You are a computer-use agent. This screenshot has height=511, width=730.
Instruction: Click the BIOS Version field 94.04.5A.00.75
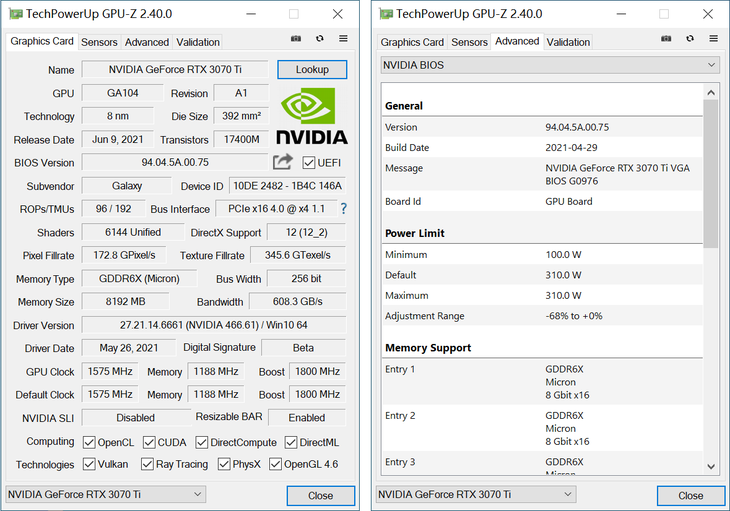pyautogui.click(x=175, y=162)
